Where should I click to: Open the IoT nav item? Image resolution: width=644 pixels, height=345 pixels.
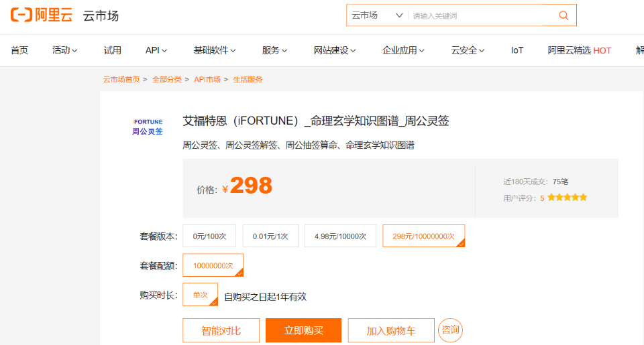tap(517, 50)
